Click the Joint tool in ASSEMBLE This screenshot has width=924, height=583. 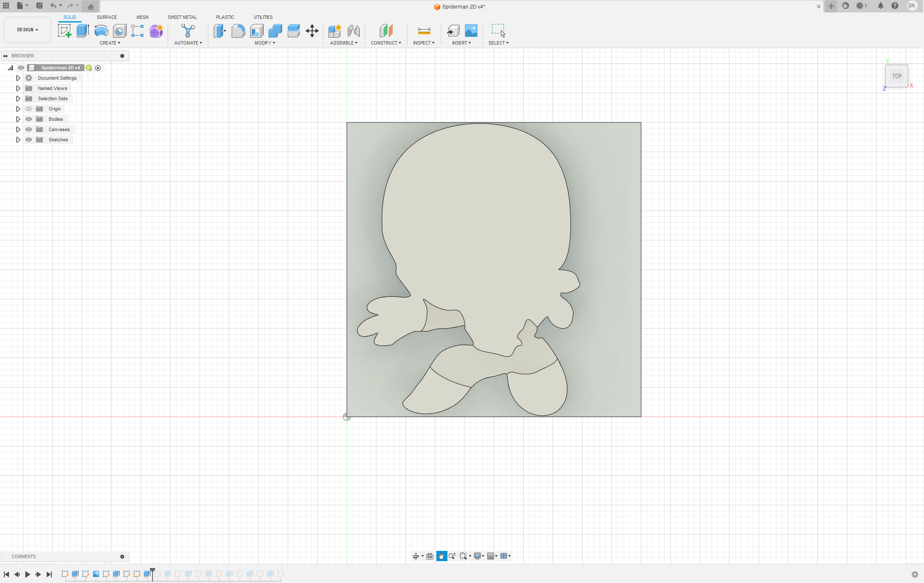point(354,30)
